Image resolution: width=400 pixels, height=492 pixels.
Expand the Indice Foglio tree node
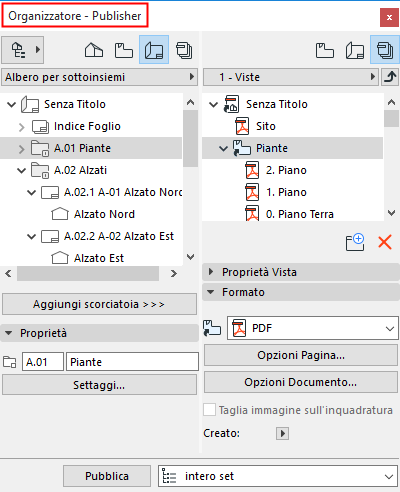tap(22, 127)
